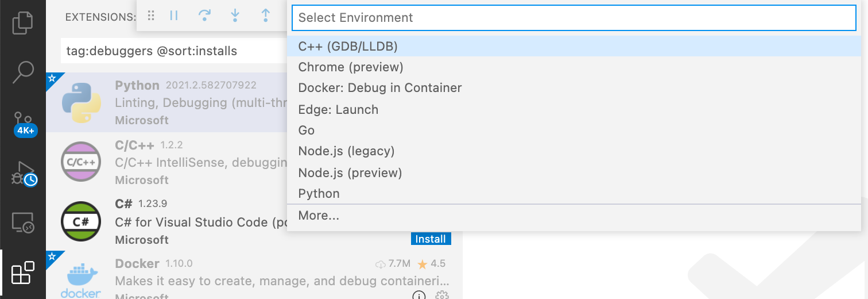
Task: Choose Chrome (preview) from environment list
Action: (351, 67)
